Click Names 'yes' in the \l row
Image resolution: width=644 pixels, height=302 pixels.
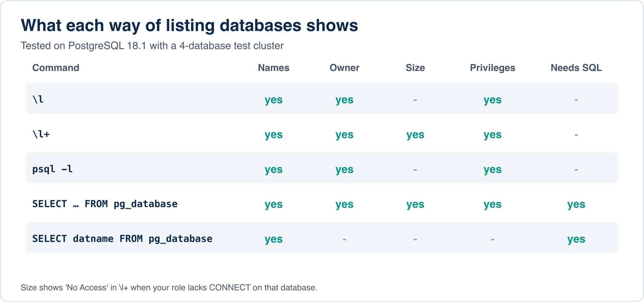[x=274, y=100]
